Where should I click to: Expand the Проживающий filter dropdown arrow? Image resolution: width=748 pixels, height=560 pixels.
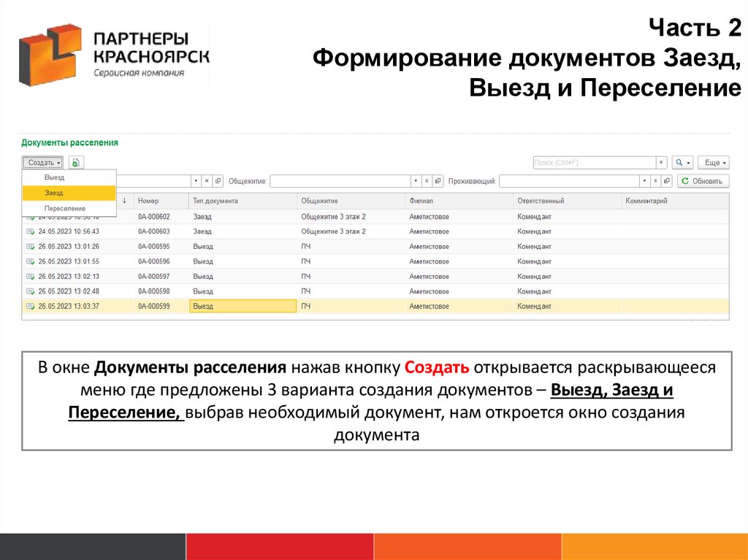[644, 181]
